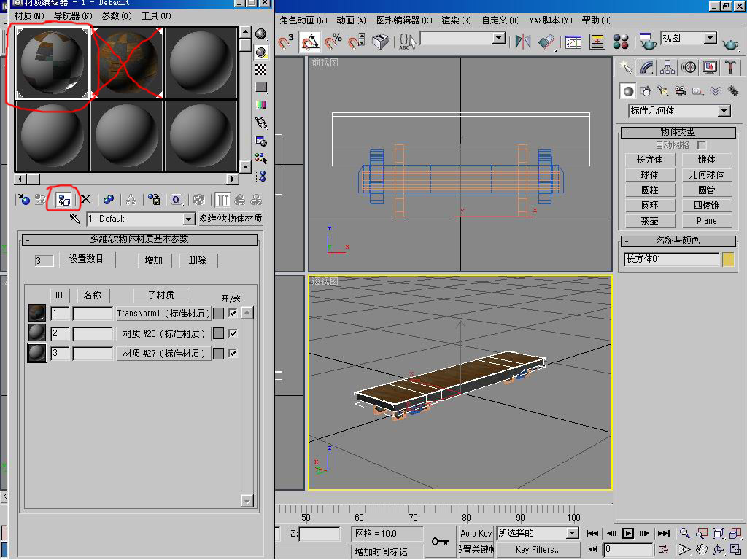
Task: Click the Angle Snap toggle icon
Action: point(309,42)
